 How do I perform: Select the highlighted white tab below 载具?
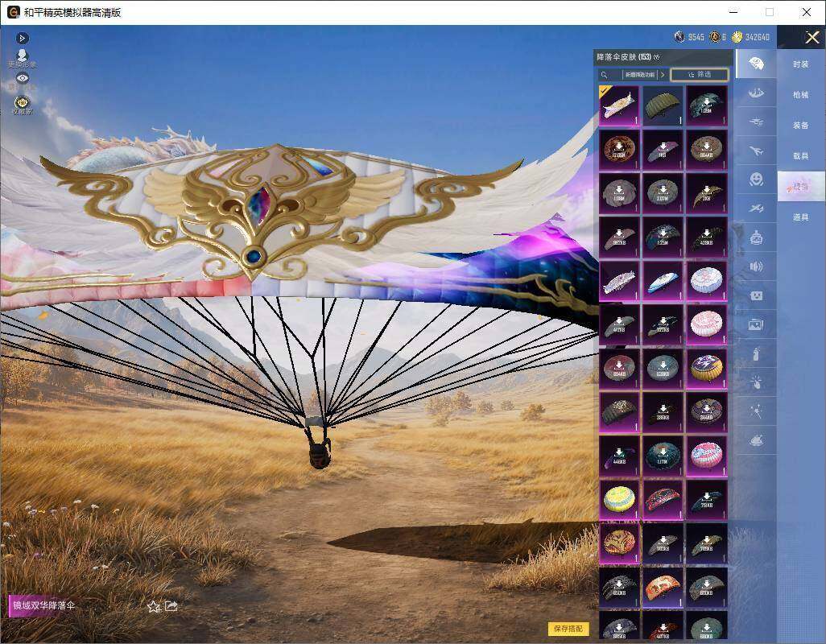click(x=801, y=187)
